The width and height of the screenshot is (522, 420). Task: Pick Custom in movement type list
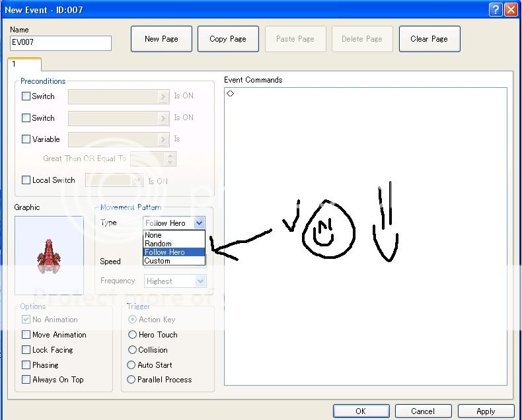(158, 261)
